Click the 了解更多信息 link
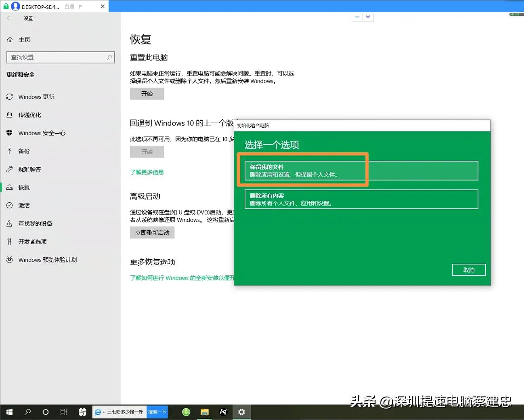 (x=147, y=172)
